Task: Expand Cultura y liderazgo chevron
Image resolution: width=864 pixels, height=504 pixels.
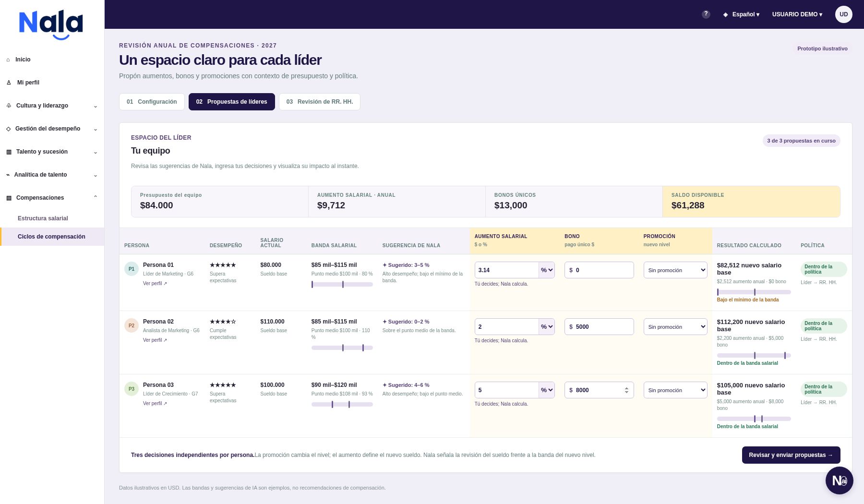Action: [x=95, y=106]
